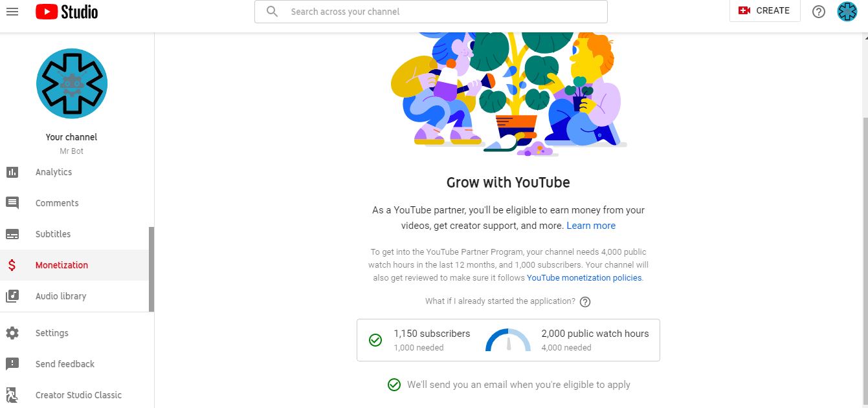Click the CREATE button
Viewport: 868px width, 408px height.
[764, 11]
